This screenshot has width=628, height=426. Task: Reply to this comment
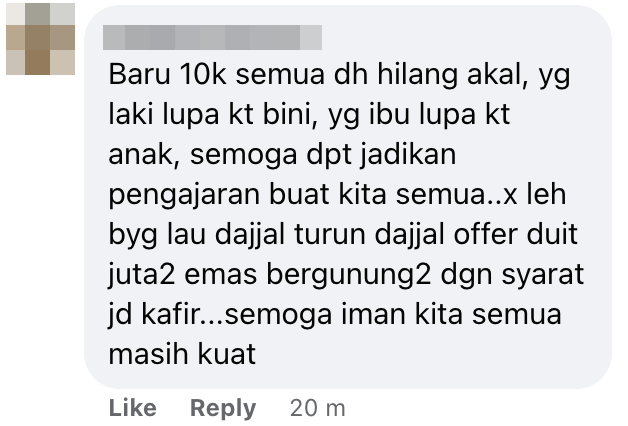(223, 409)
